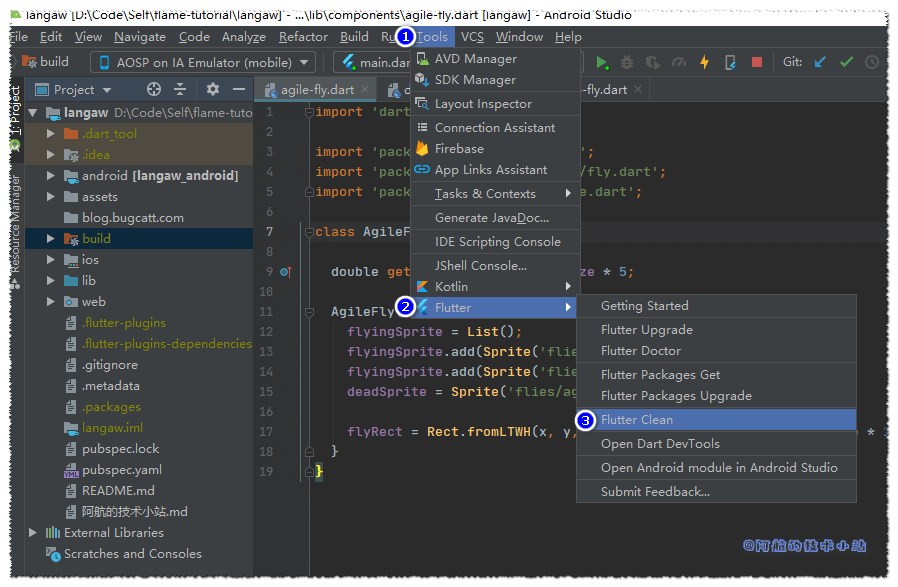Open the Project panel gear settings
Screen dimensions: 898x587
click(212, 90)
